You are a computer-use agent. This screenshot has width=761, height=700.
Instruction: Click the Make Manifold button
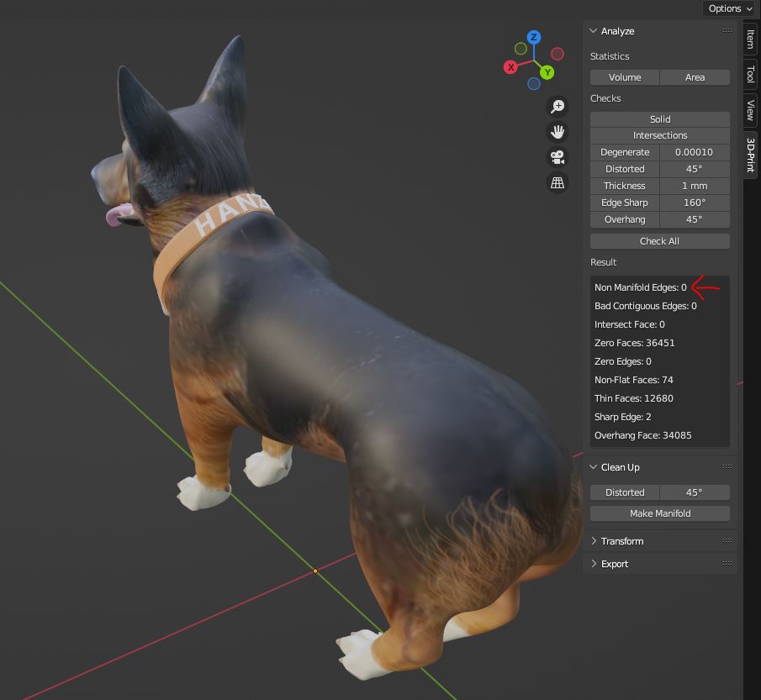pyautogui.click(x=660, y=513)
